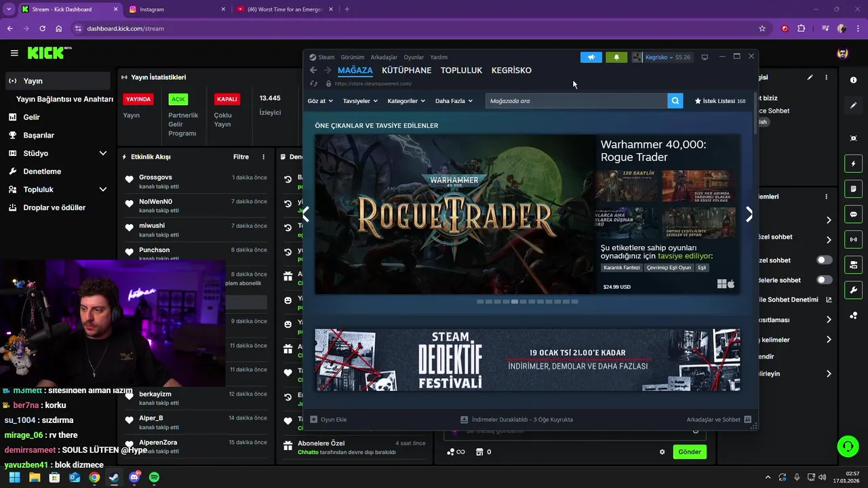
Task: Click the Steam announcements megaphone icon
Action: 591,57
